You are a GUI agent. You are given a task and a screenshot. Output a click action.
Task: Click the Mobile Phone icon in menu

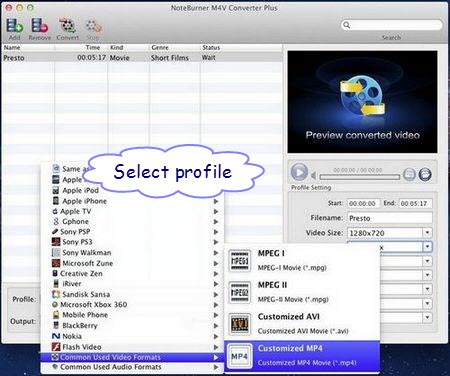pos(56,315)
